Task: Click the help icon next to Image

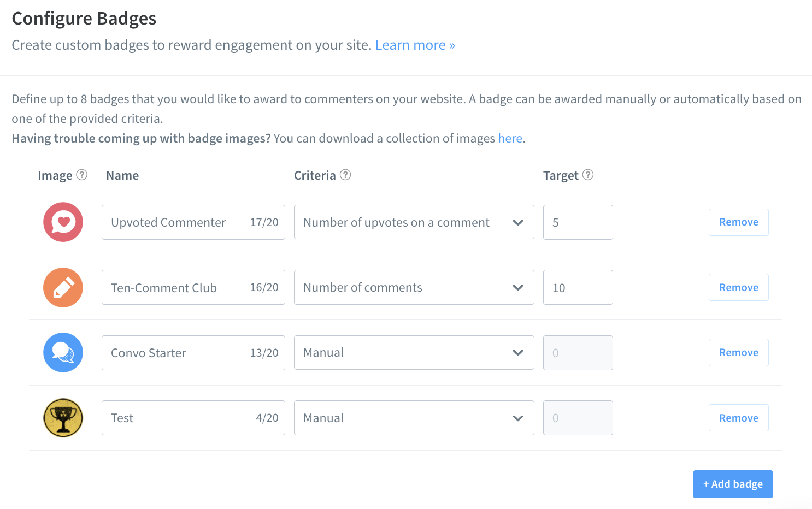Action: [x=81, y=175]
